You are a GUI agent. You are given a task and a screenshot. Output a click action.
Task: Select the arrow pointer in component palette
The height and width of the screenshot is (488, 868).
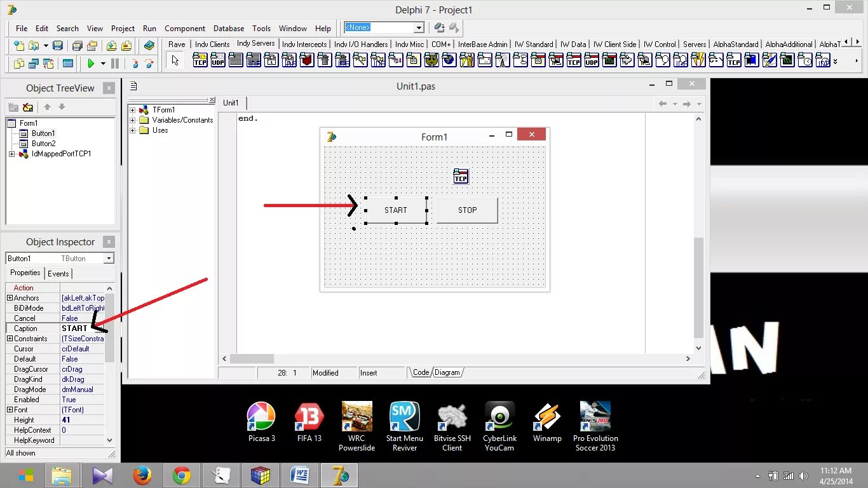pyautogui.click(x=175, y=60)
